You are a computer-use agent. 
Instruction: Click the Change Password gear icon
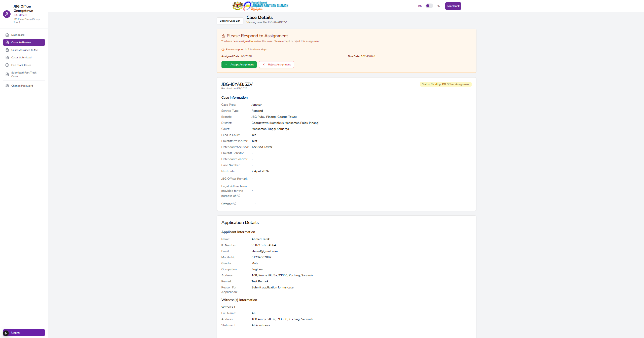coord(7,86)
